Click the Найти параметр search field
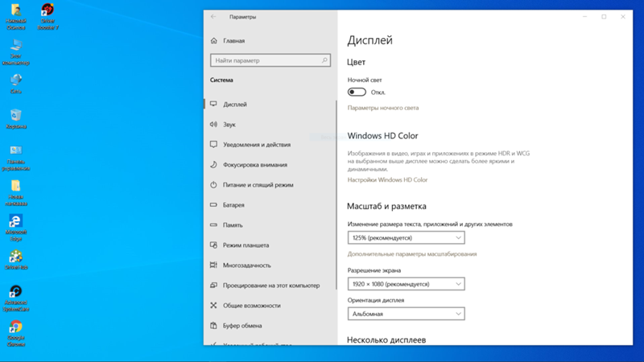The image size is (644, 362). click(x=270, y=60)
